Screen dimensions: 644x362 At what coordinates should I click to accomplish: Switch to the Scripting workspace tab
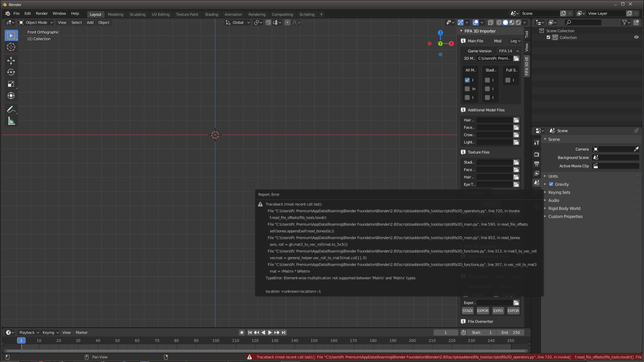coord(307,14)
